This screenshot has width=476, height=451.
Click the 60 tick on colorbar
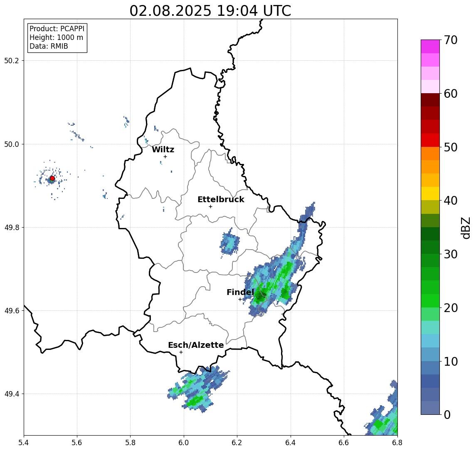[451, 94]
